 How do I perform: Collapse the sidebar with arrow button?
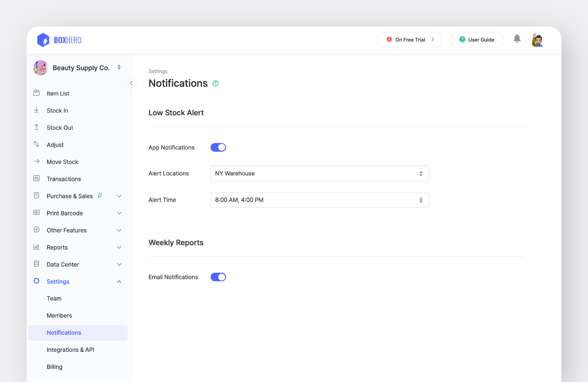pyautogui.click(x=131, y=83)
